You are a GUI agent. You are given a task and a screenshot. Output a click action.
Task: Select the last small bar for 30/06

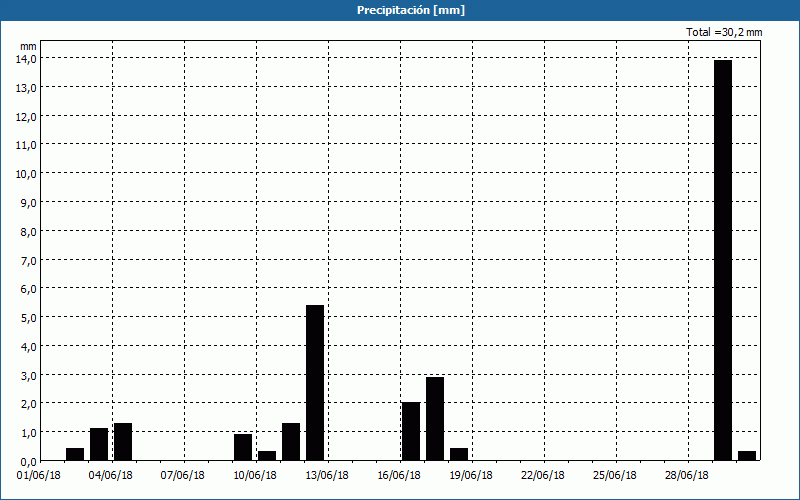click(747, 456)
